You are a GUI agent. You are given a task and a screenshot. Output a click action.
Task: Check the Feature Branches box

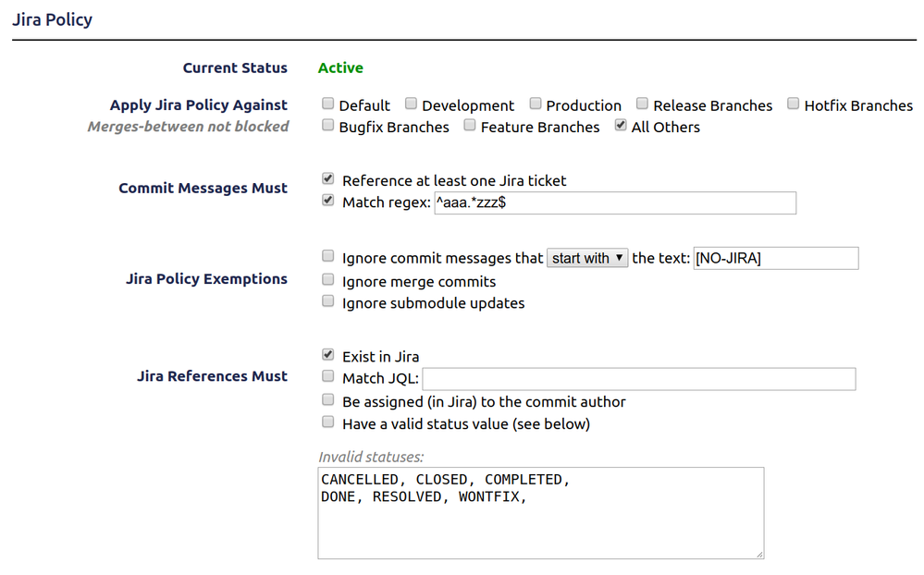pos(469,125)
